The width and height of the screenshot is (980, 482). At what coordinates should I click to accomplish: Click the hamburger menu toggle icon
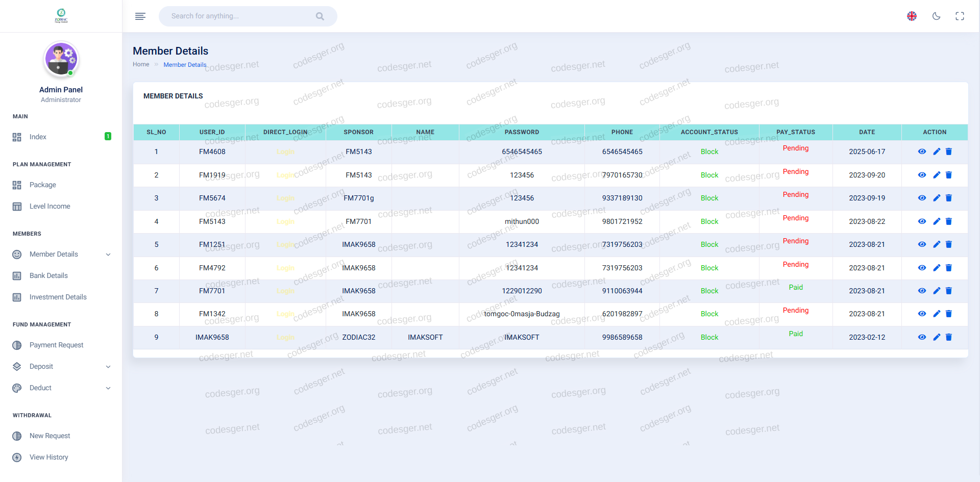click(x=140, y=16)
